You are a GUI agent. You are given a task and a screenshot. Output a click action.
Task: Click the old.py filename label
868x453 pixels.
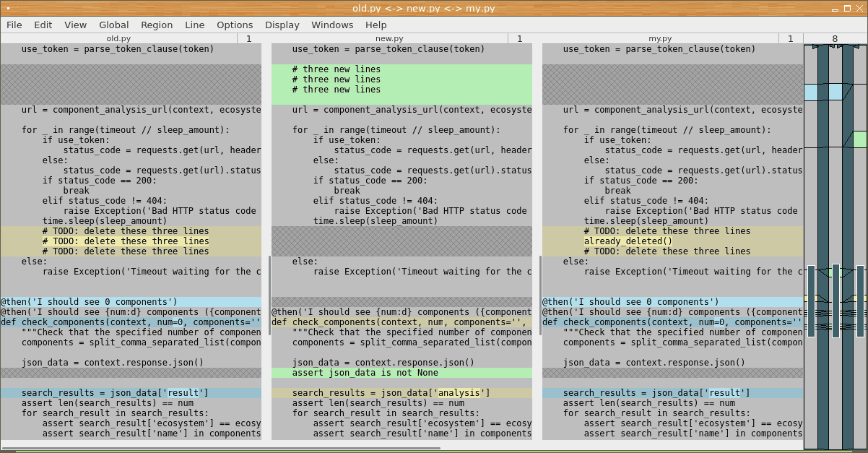click(118, 38)
